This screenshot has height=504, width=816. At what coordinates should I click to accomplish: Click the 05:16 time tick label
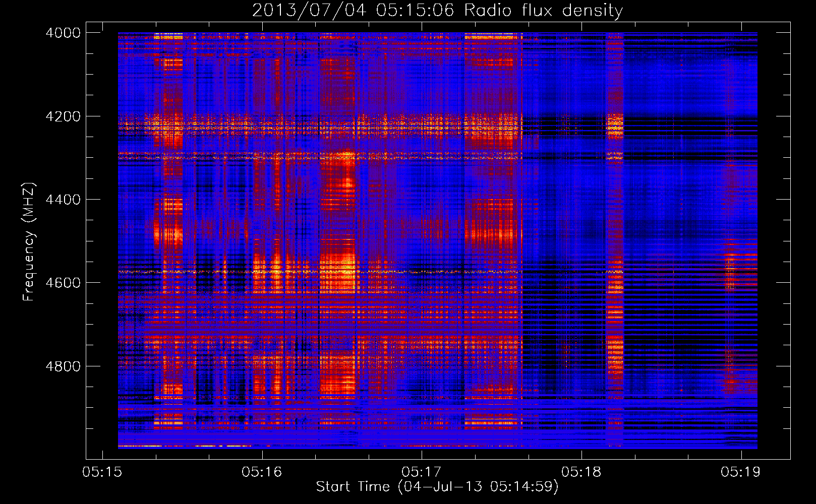(262, 472)
